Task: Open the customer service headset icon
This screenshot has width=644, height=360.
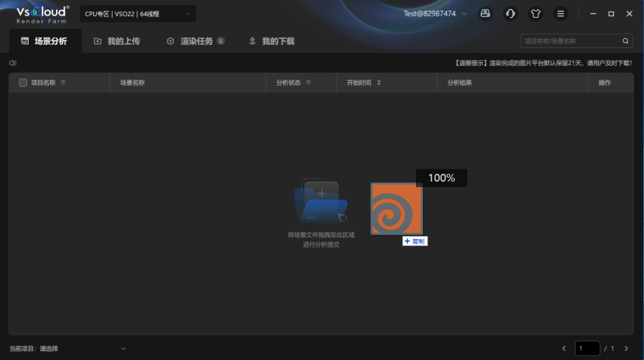Action: click(510, 14)
